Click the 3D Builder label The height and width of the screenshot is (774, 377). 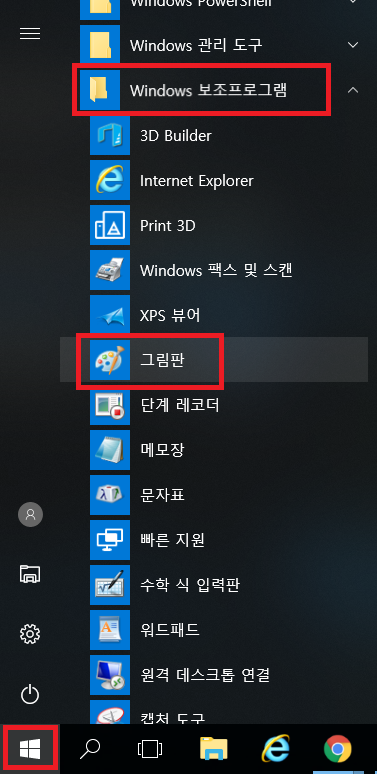click(176, 135)
